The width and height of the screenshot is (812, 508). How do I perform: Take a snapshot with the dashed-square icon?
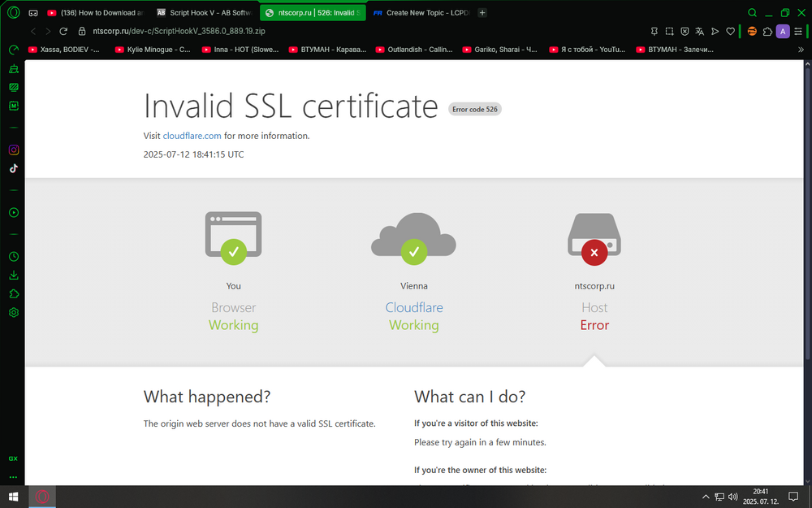click(x=669, y=32)
